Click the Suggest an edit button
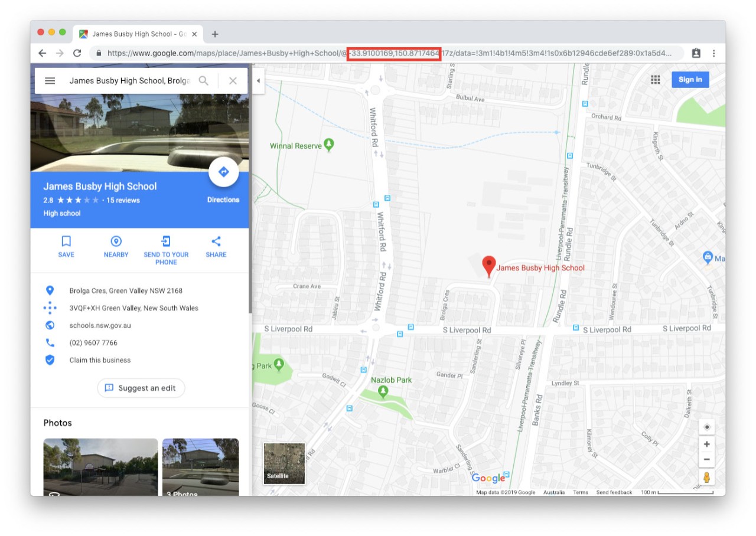756x536 pixels. [141, 388]
